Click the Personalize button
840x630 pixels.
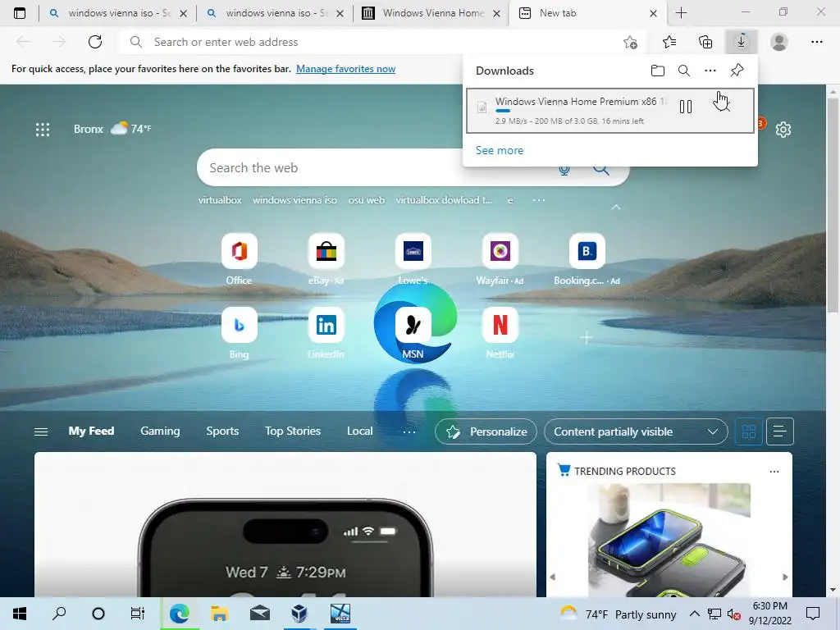486,431
